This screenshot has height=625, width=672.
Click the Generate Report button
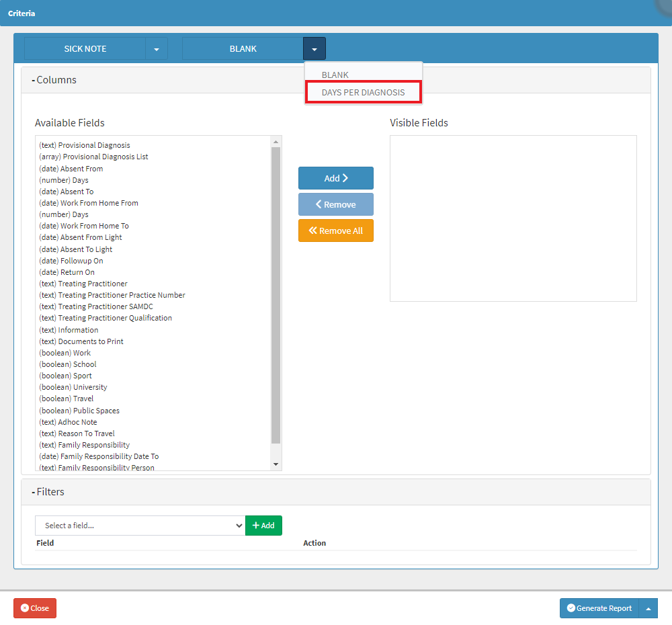point(599,608)
